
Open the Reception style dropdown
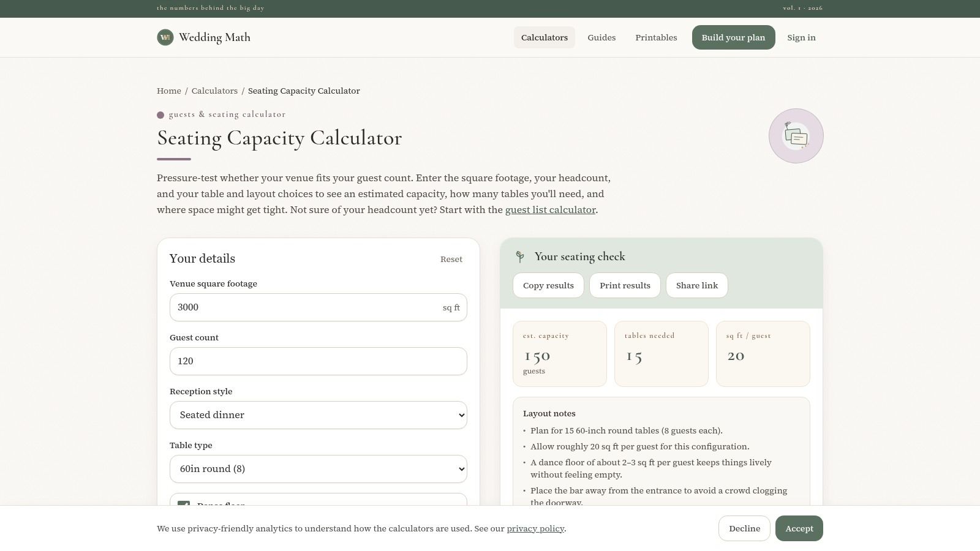[x=318, y=415]
